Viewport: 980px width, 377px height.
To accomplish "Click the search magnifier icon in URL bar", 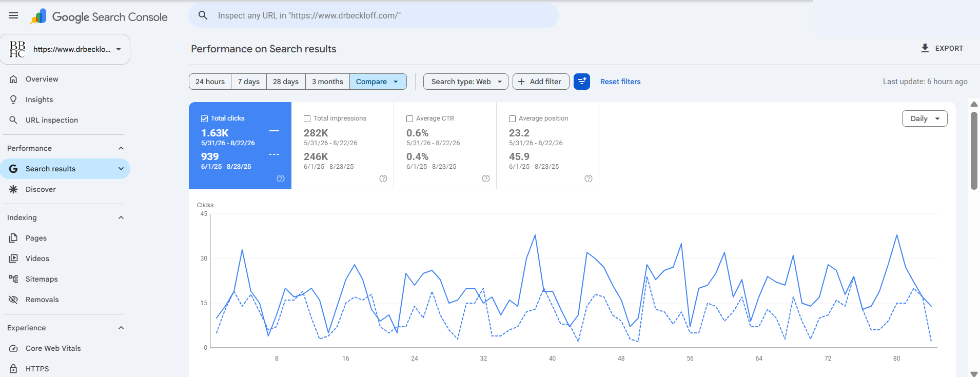I will coord(203,15).
